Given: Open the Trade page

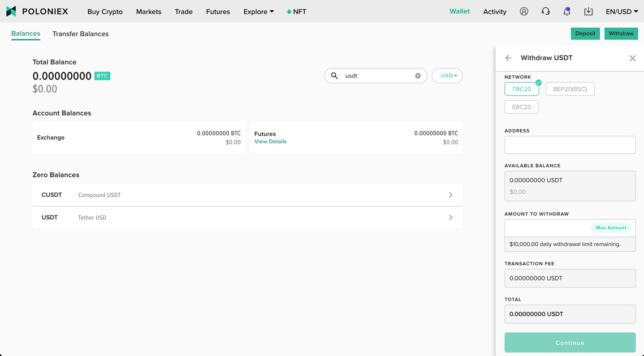Looking at the screenshot, I should click(184, 12).
